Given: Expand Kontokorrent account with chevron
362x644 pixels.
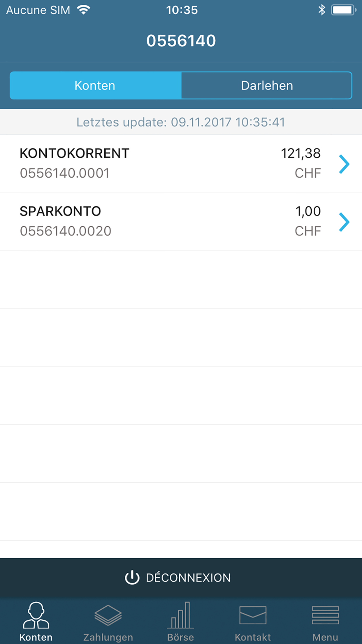Looking at the screenshot, I should (344, 164).
